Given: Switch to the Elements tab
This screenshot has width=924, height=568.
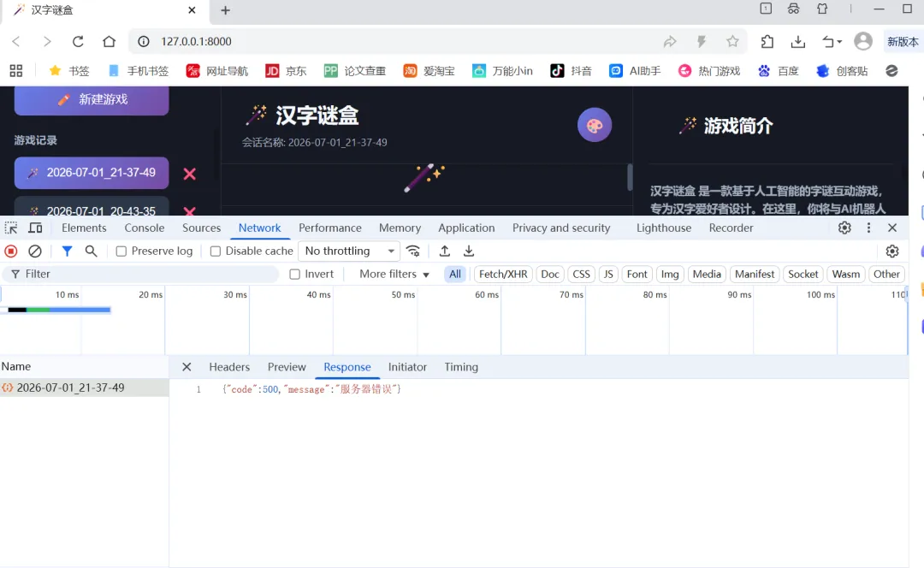Looking at the screenshot, I should [84, 228].
